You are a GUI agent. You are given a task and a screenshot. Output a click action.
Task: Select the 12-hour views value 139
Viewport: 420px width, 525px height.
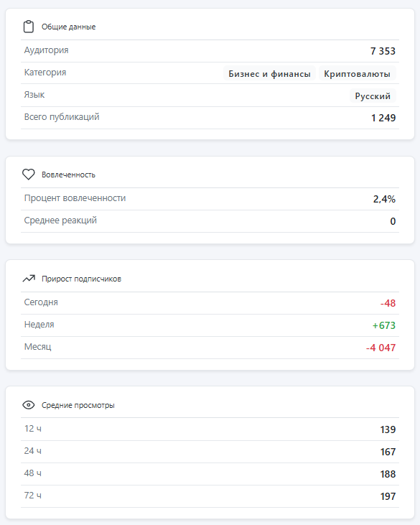tap(388, 429)
